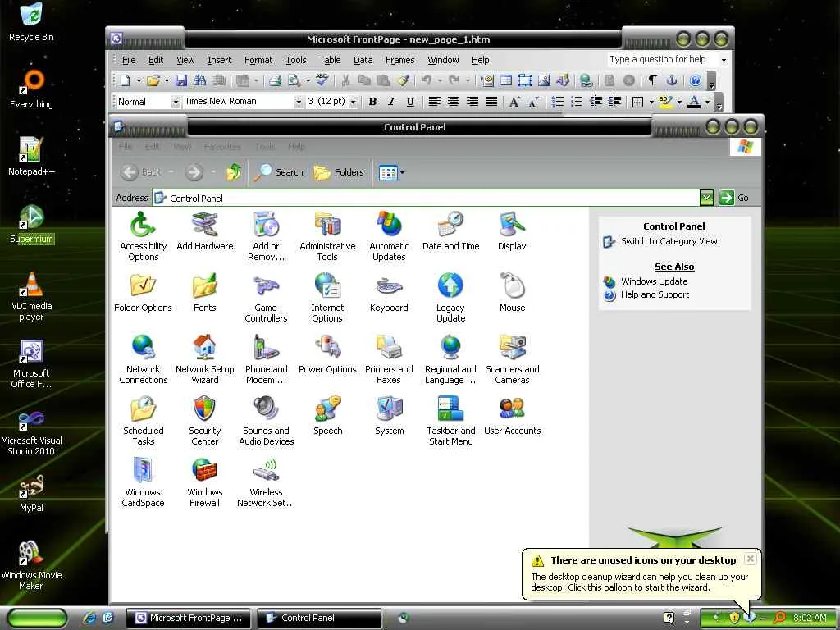Open the FrontPage Insert menu

pyautogui.click(x=220, y=60)
